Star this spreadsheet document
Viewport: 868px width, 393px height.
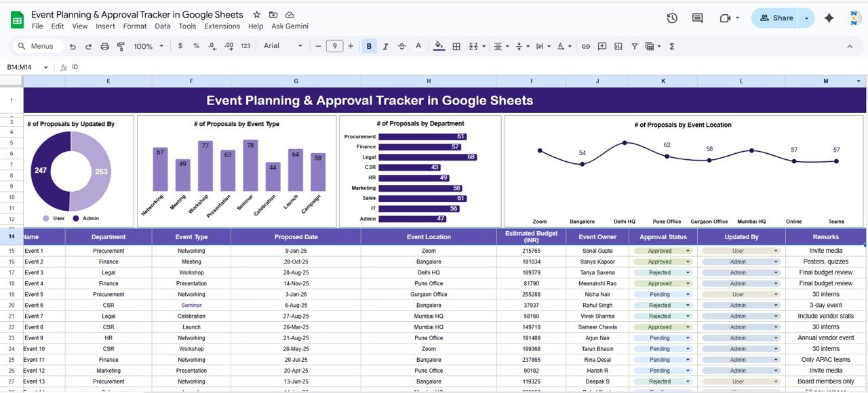257,15
